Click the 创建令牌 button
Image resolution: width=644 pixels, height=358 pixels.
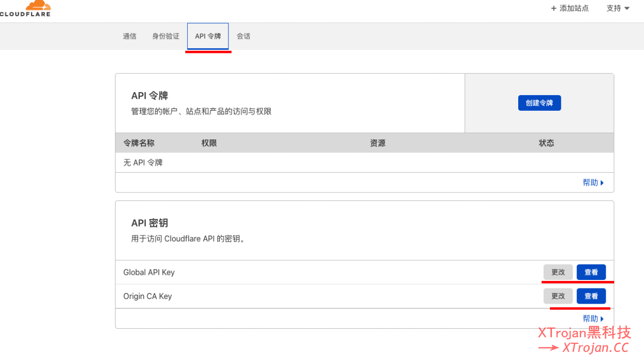pyautogui.click(x=539, y=103)
